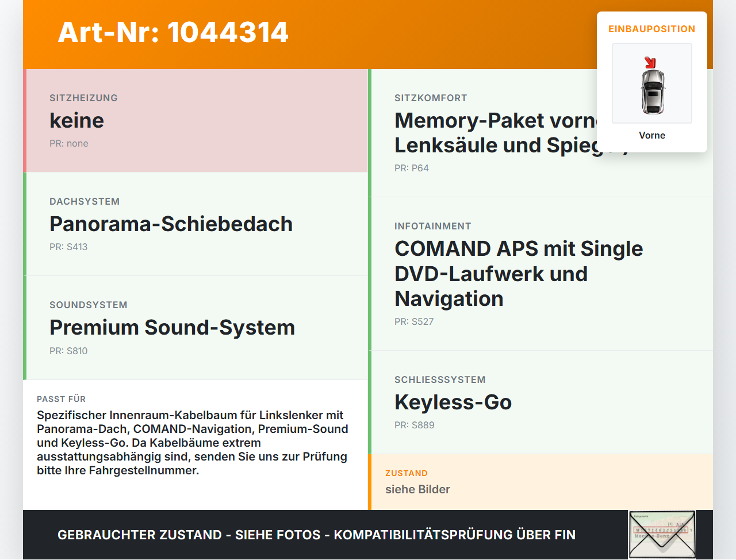Click the Keyless-Go Schliesssystem card
Screen dimensions: 736x560
tap(540, 402)
